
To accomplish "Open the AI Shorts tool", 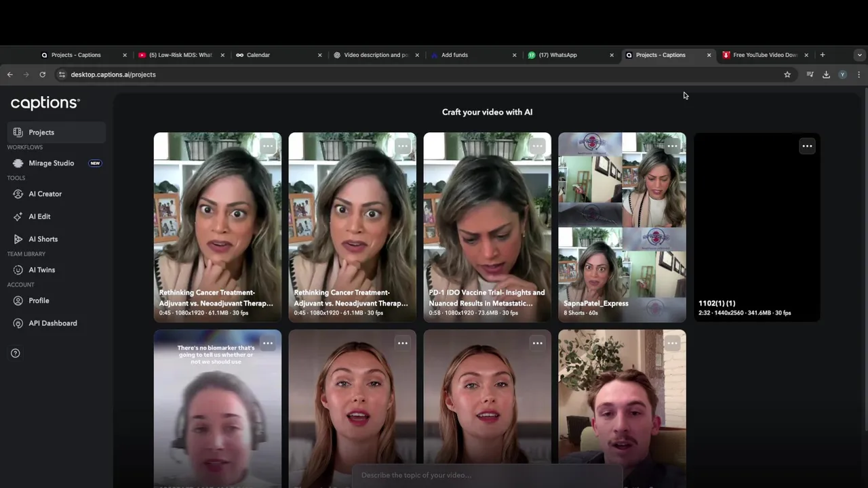I will click(x=56, y=239).
